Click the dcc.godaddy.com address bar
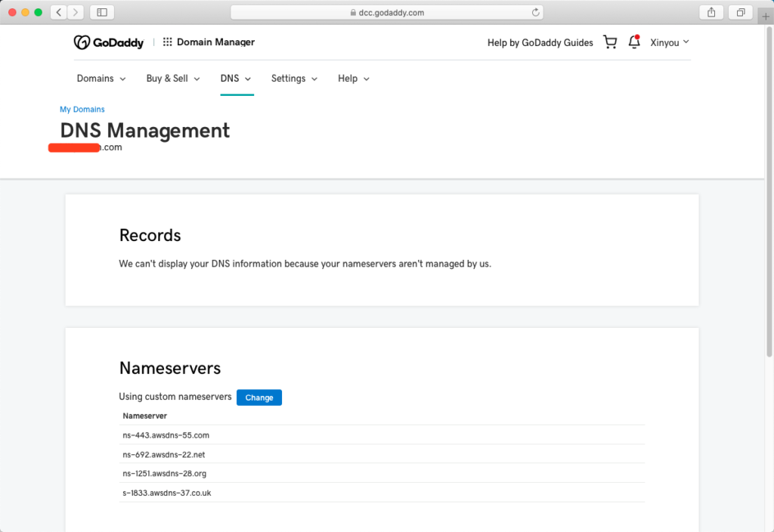Screen dimensions: 774x532 click(x=386, y=12)
